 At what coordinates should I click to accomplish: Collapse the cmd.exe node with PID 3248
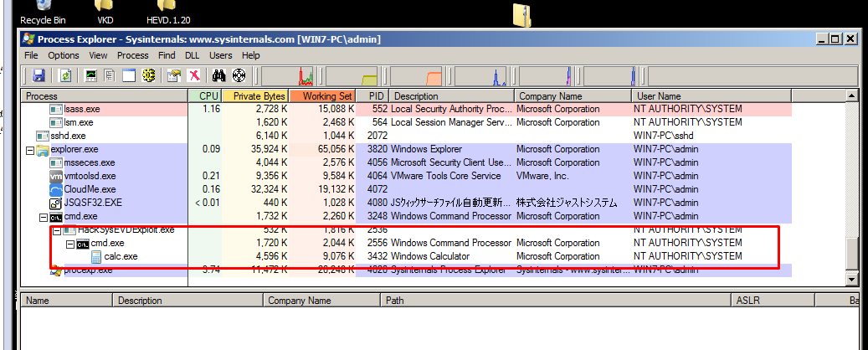click(44, 217)
